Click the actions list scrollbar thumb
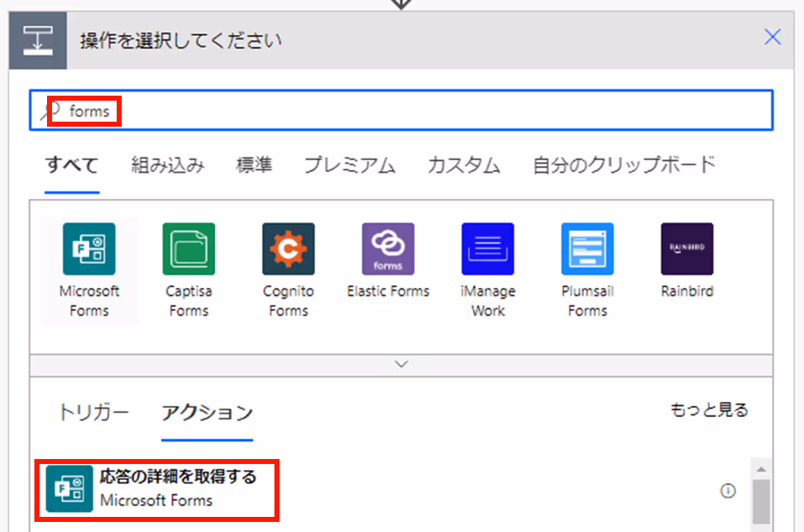This screenshot has height=532, width=804. (x=761, y=503)
